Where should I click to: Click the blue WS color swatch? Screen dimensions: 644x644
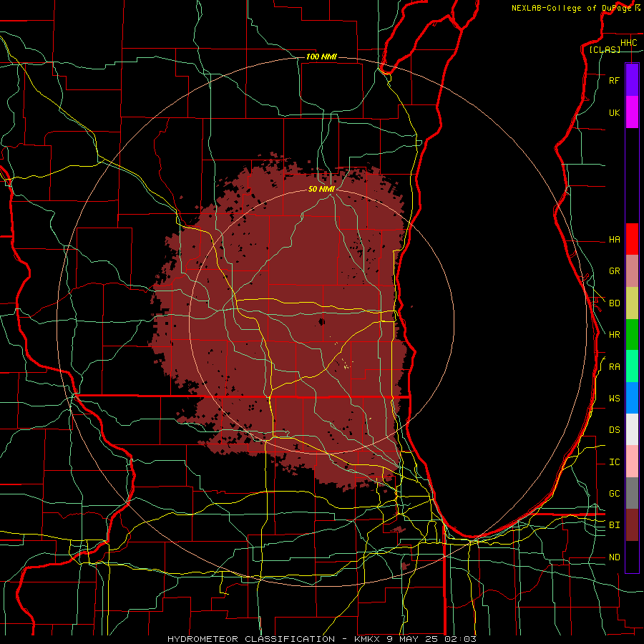[632, 398]
